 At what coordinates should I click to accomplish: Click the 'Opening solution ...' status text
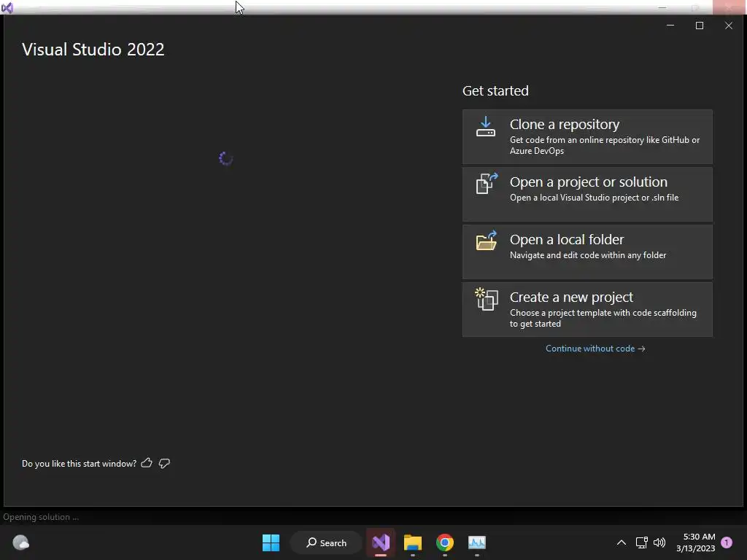click(41, 517)
